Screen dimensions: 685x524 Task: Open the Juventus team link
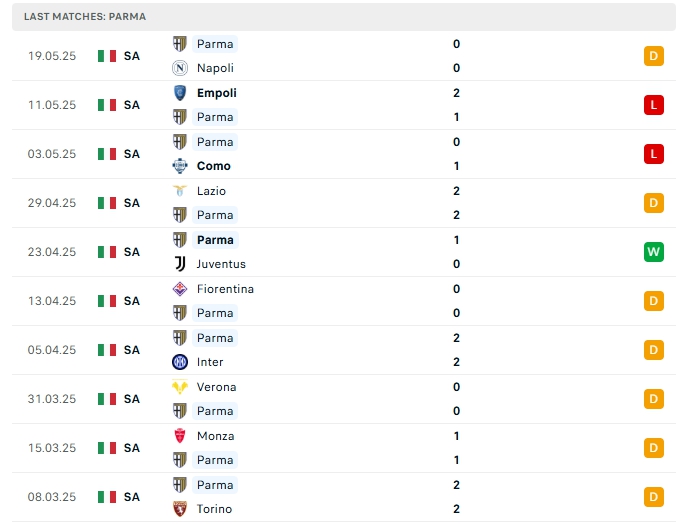pyautogui.click(x=221, y=264)
